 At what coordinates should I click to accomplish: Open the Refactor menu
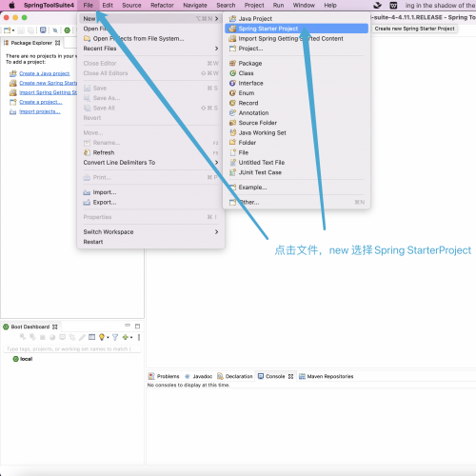coord(162,6)
